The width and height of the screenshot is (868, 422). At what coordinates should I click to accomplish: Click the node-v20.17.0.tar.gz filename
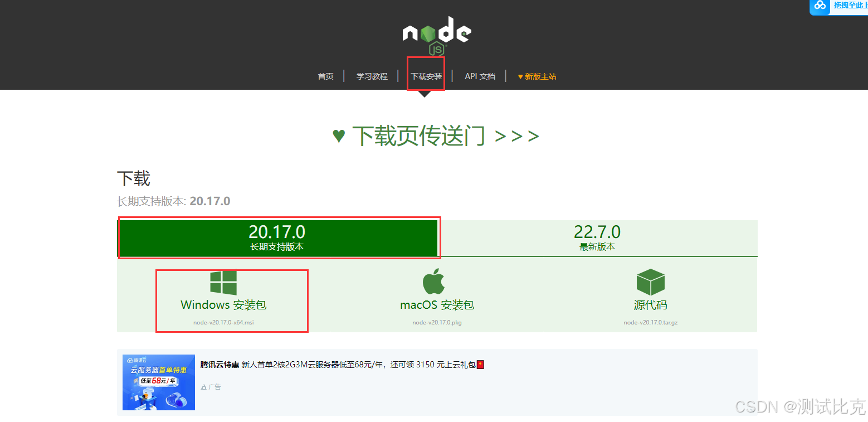click(651, 322)
